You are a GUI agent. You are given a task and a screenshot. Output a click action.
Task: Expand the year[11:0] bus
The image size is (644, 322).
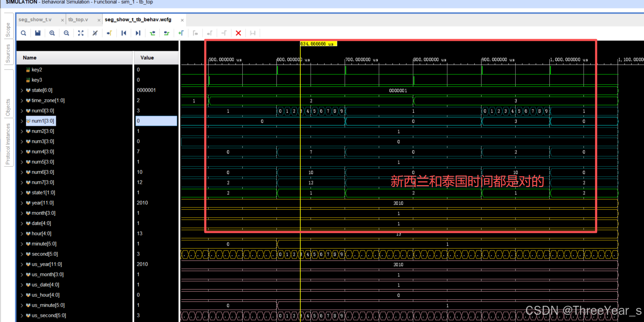tap(22, 203)
